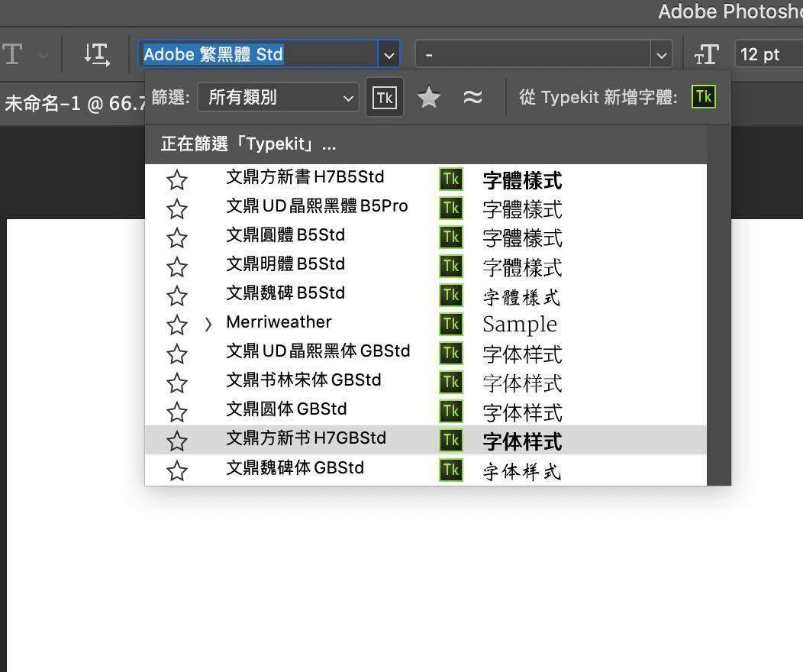The height and width of the screenshot is (672, 803).
Task: Favorite 文鼎圓體 B5Std with its star
Action: coord(177,238)
